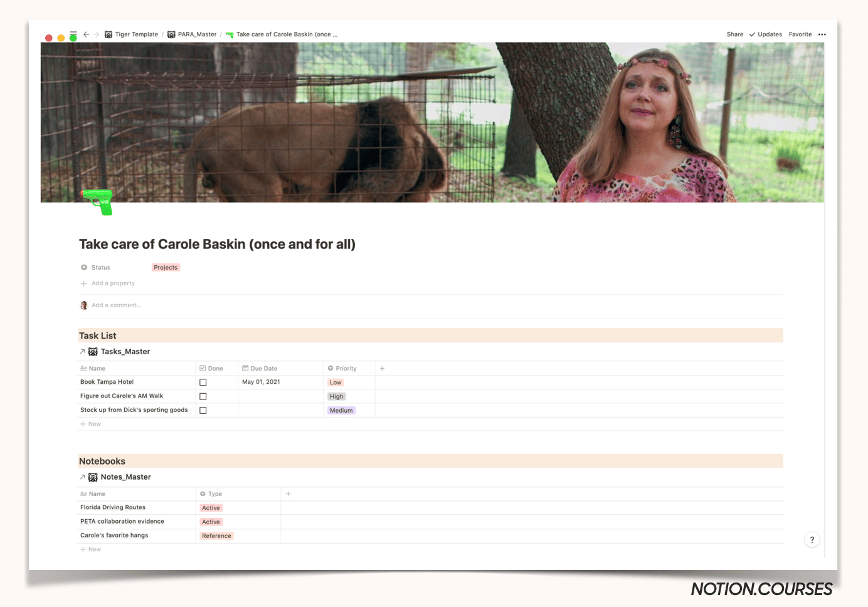Click the Due Date column header
The width and height of the screenshot is (868, 607).
[264, 369]
